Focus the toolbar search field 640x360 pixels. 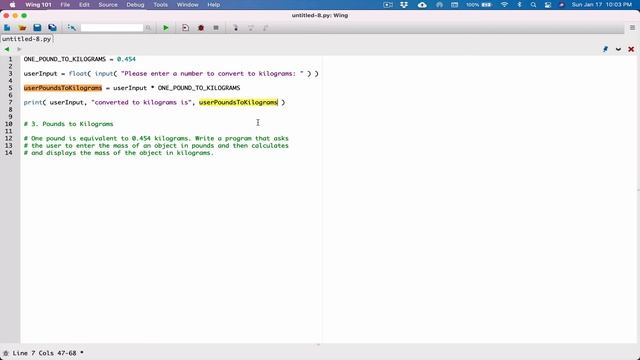click(112, 28)
